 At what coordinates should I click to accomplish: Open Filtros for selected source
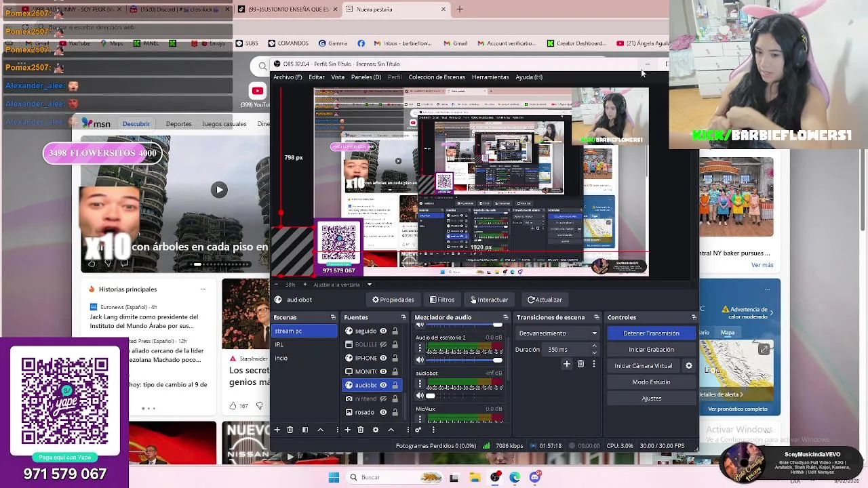[441, 300]
